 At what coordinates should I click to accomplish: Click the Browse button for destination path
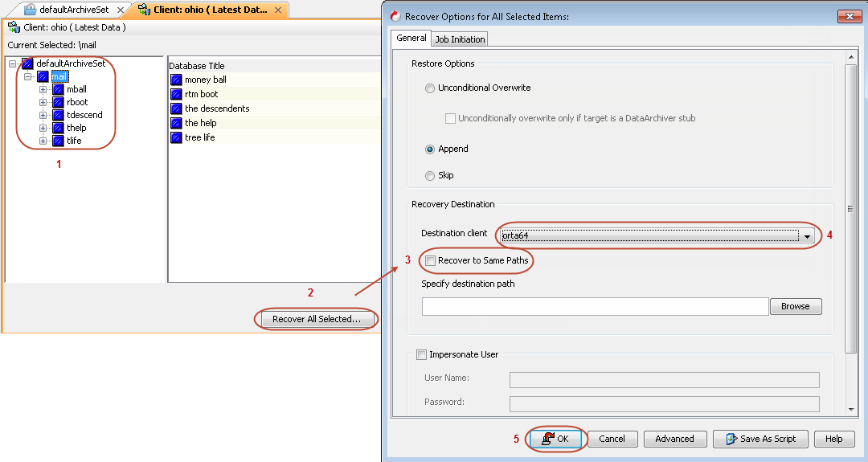796,306
